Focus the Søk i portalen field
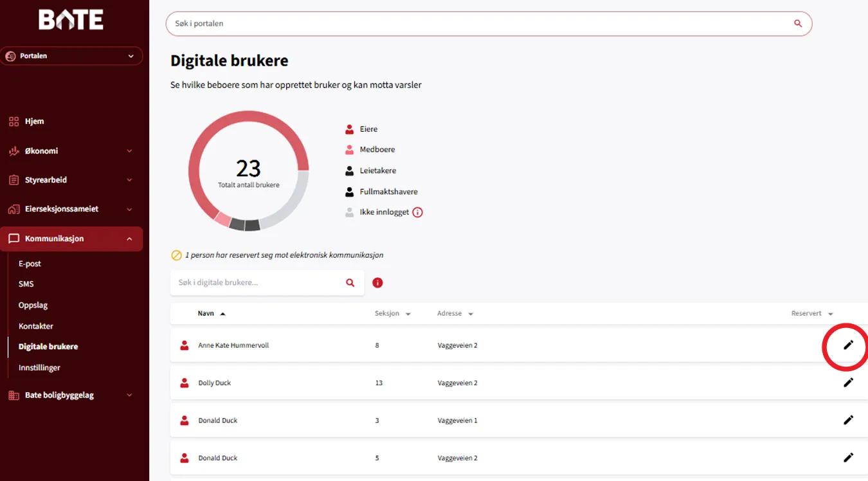Image resolution: width=868 pixels, height=481 pixels. [x=489, y=24]
